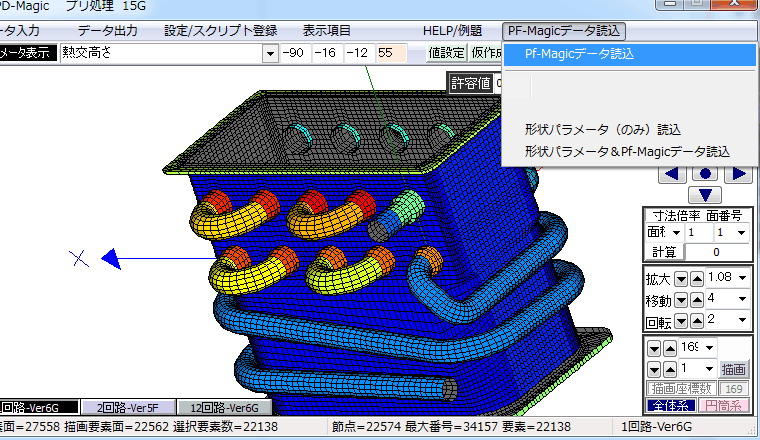Click the 移動 up arrow stepper
The height and width of the screenshot is (440, 760).
coord(697,300)
